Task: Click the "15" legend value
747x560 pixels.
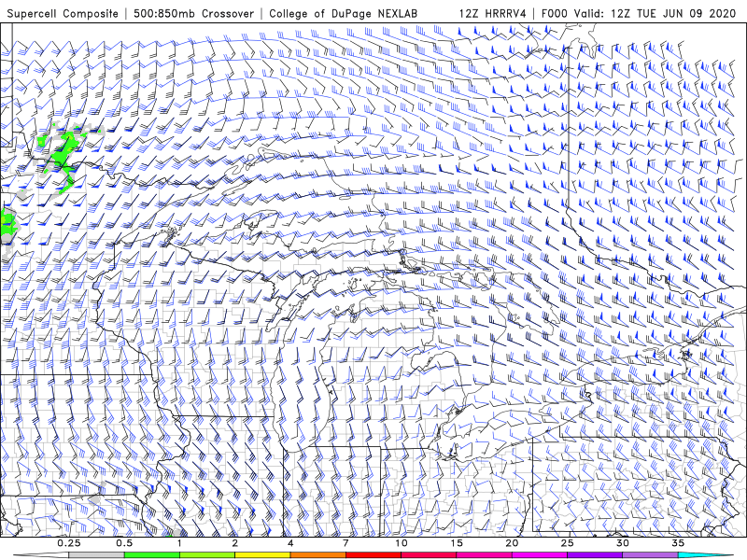Action: (x=457, y=543)
